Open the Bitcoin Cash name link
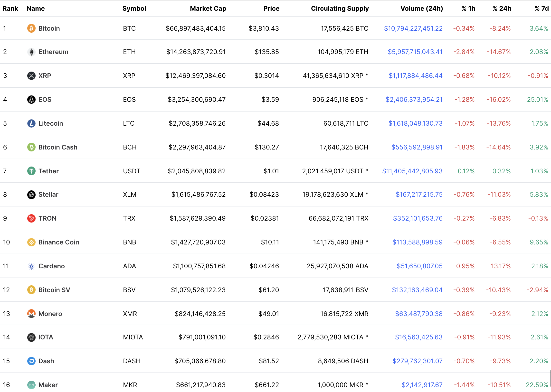 click(58, 147)
